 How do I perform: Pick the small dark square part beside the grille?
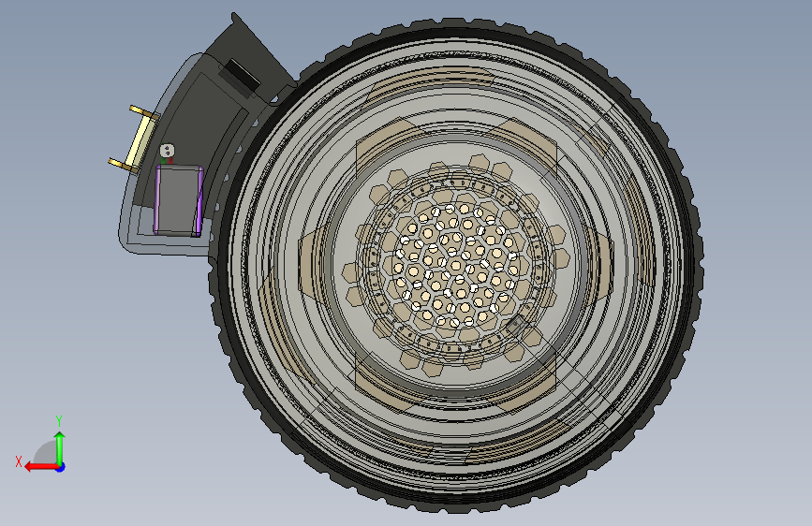(x=516, y=325)
